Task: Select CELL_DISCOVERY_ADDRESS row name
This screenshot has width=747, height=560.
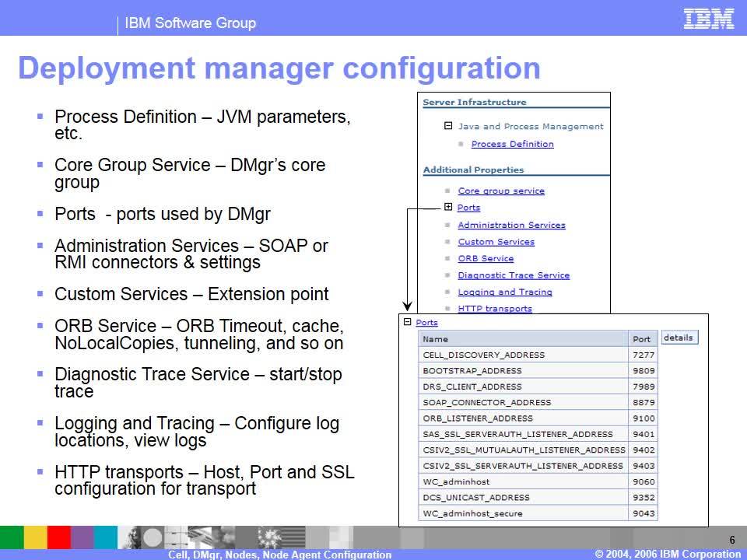Action: [x=483, y=355]
